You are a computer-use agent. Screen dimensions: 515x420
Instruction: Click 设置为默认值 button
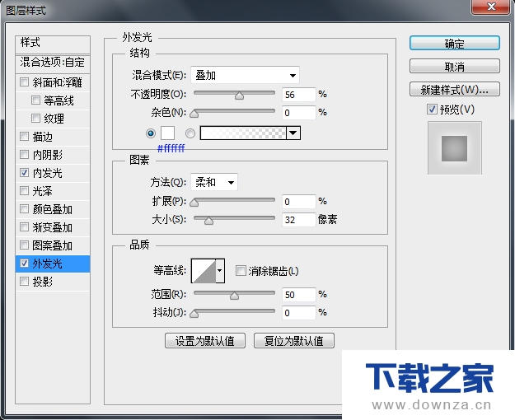(205, 341)
